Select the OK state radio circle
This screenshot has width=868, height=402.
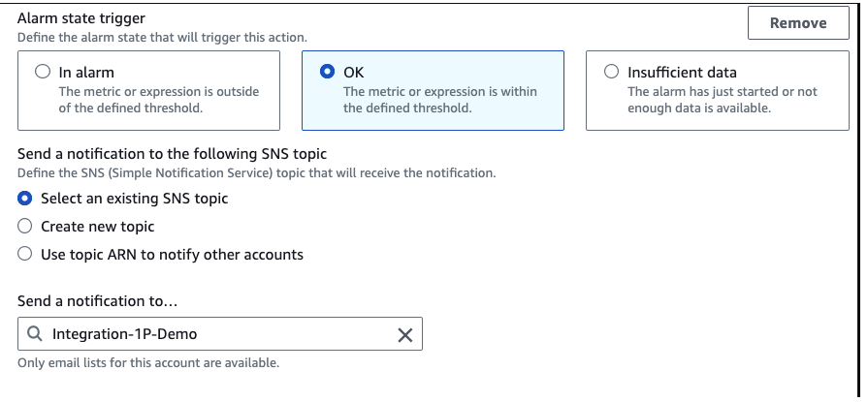(327, 72)
